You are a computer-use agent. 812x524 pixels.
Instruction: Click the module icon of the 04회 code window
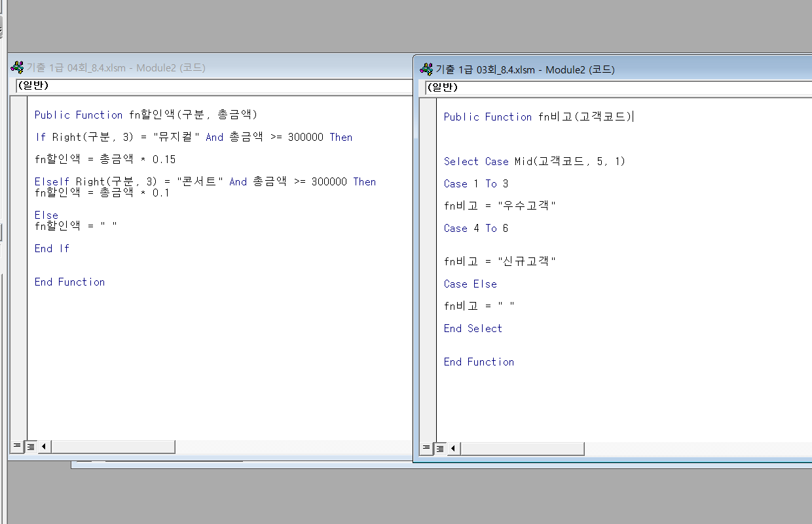pos(17,67)
